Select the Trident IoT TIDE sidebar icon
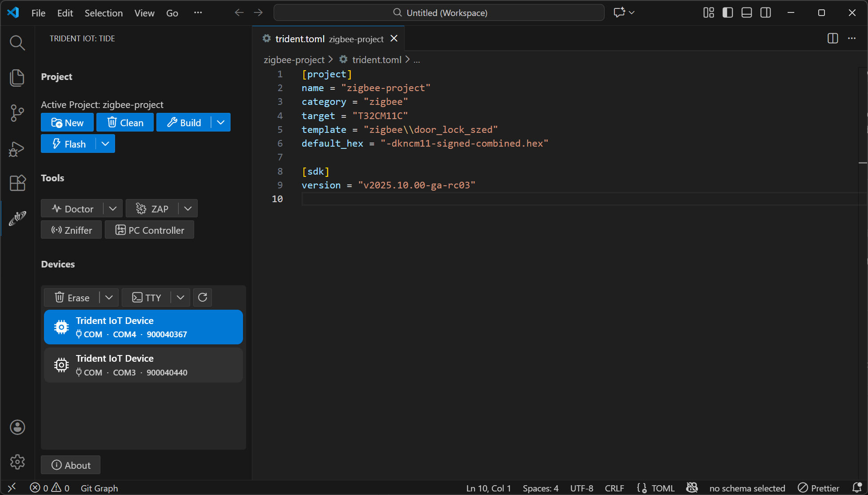This screenshot has width=868, height=495. [x=17, y=218]
